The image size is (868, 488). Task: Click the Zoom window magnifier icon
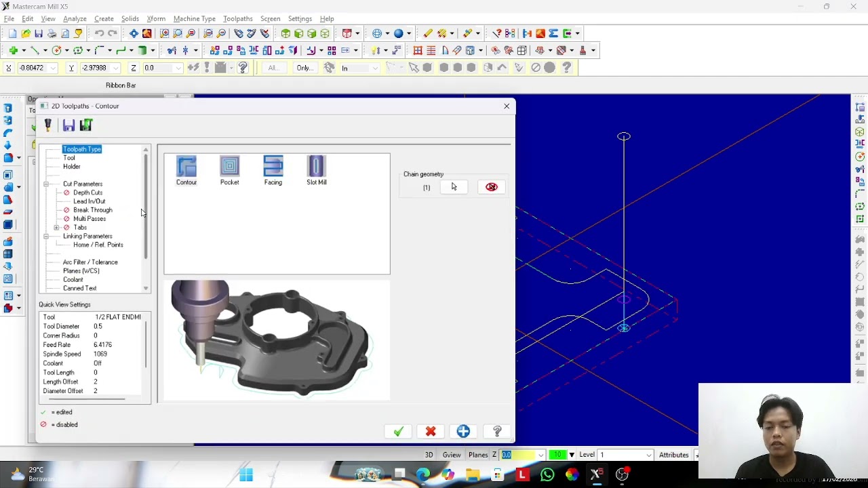coord(165,34)
